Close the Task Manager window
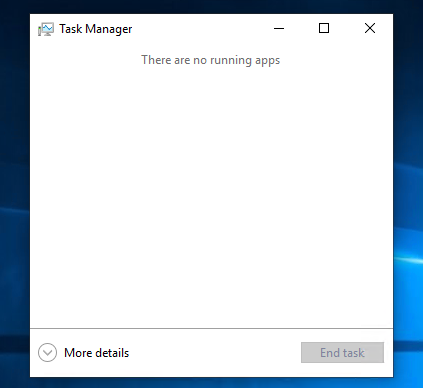The width and height of the screenshot is (423, 388). click(370, 28)
